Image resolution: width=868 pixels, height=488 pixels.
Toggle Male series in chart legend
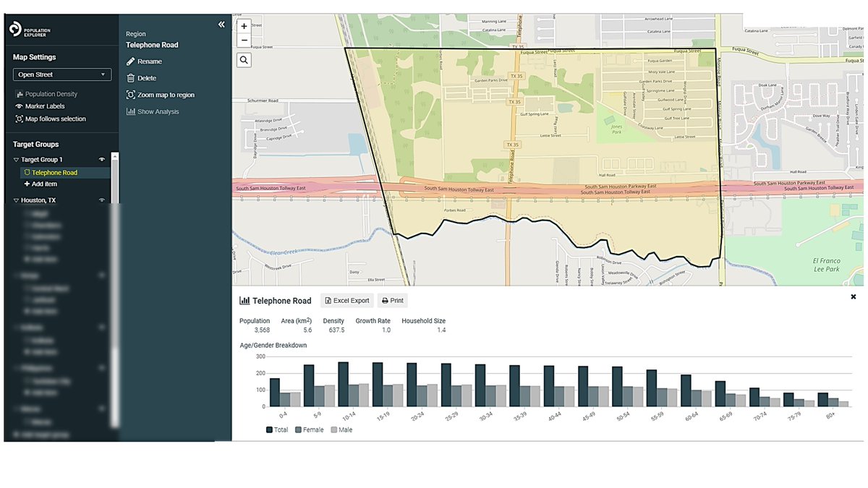coord(341,429)
